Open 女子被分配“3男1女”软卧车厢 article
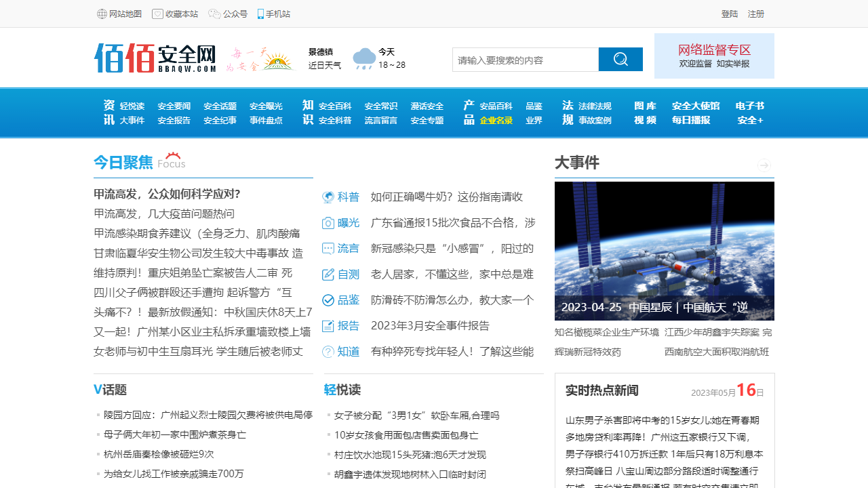868x488 pixels. point(417,415)
